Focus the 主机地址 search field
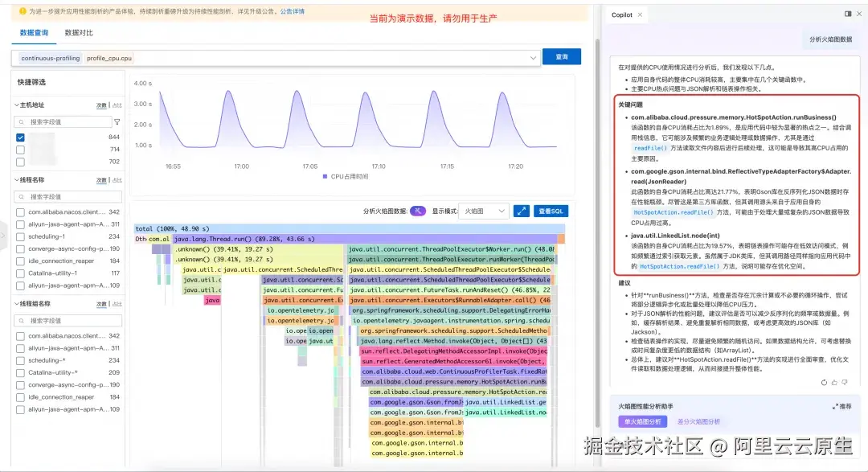868x472 pixels. pos(63,122)
